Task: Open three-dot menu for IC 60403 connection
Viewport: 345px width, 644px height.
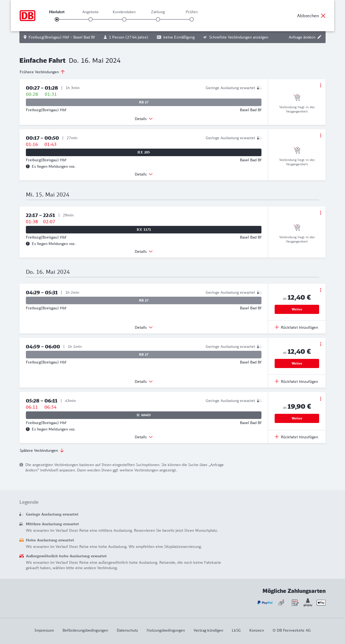Action: pyautogui.click(x=320, y=399)
